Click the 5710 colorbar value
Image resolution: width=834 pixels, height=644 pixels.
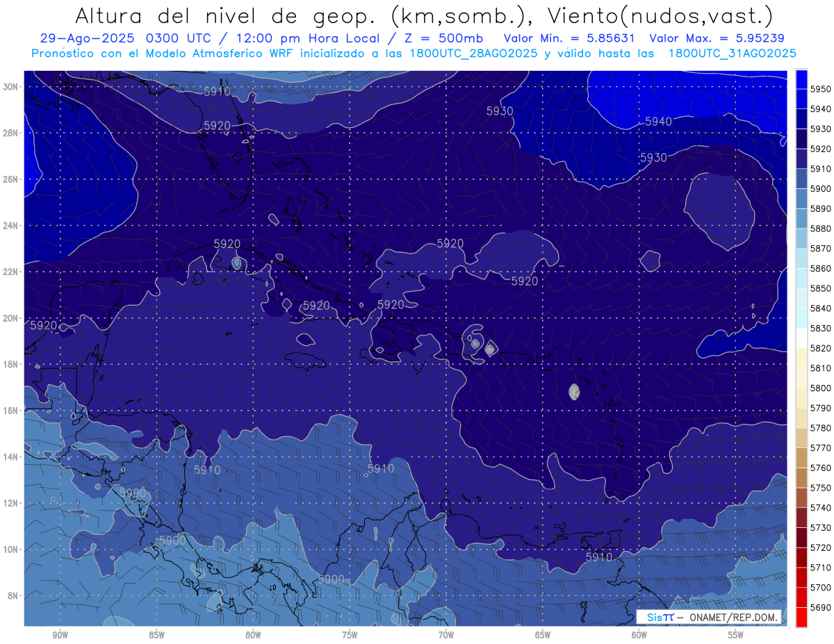pos(821,568)
